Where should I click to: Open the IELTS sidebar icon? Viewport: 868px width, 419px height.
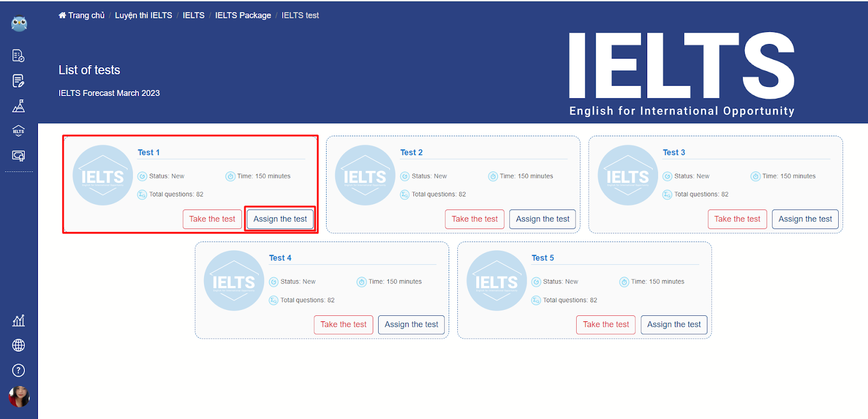[x=18, y=131]
